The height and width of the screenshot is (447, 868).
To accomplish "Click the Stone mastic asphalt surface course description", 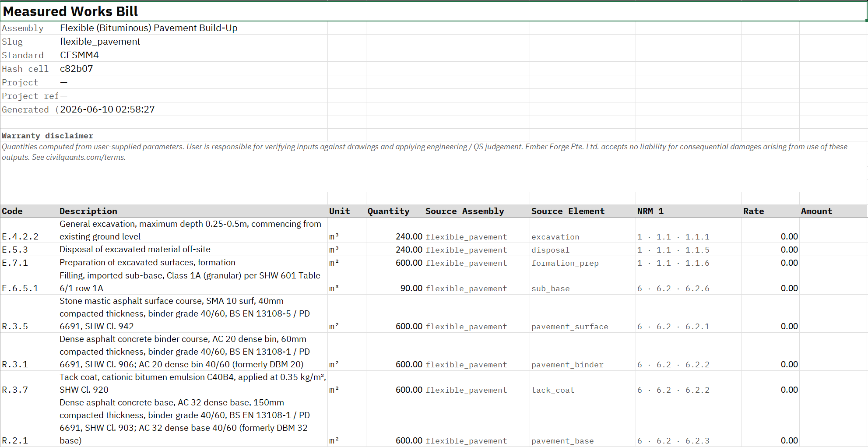I will pos(193,313).
